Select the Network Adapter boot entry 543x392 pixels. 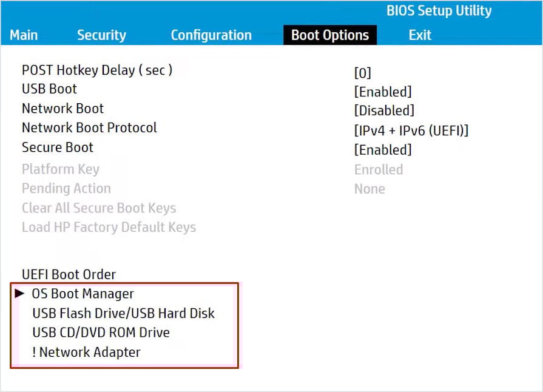[86, 352]
